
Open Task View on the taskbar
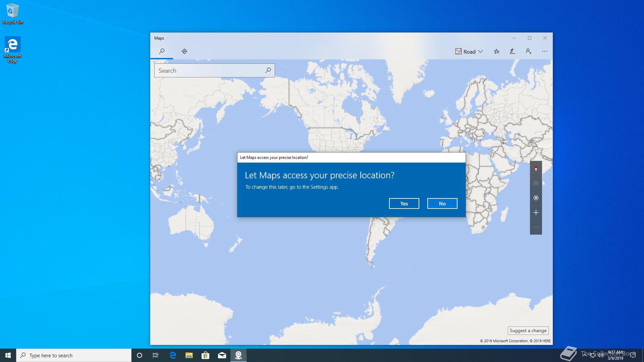tap(155, 355)
